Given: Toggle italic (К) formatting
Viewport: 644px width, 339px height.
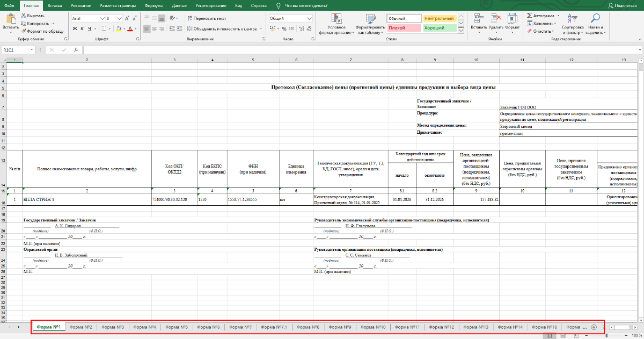Looking at the screenshot, I should tap(82, 28).
